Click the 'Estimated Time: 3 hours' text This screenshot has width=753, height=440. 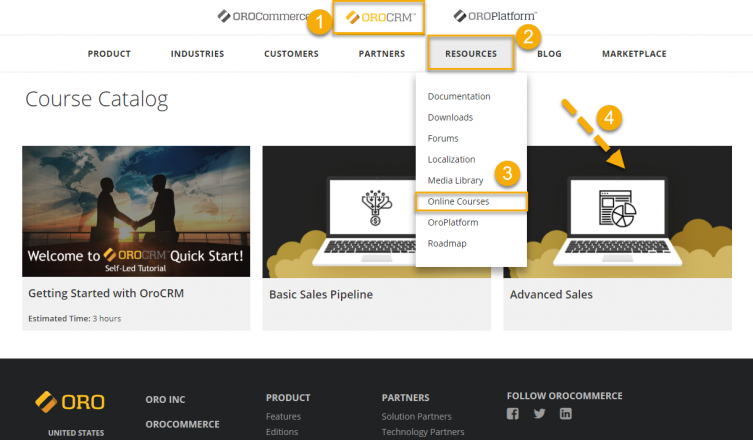tap(74, 318)
